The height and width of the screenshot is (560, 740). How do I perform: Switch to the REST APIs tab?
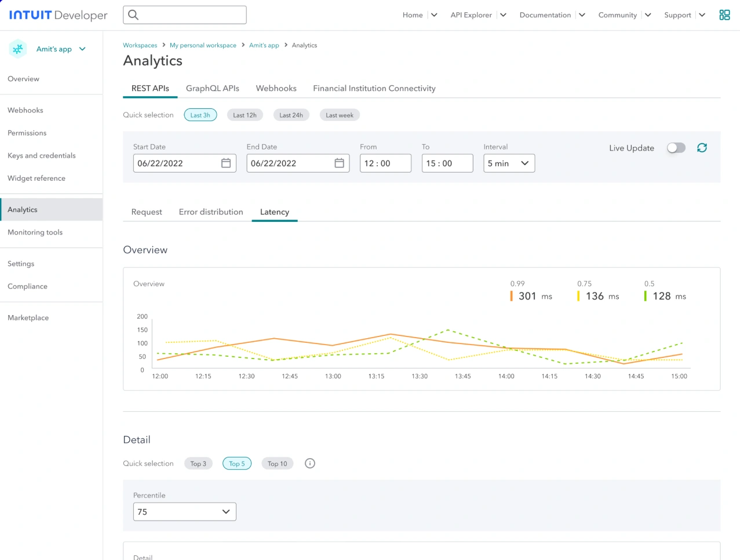click(x=150, y=89)
